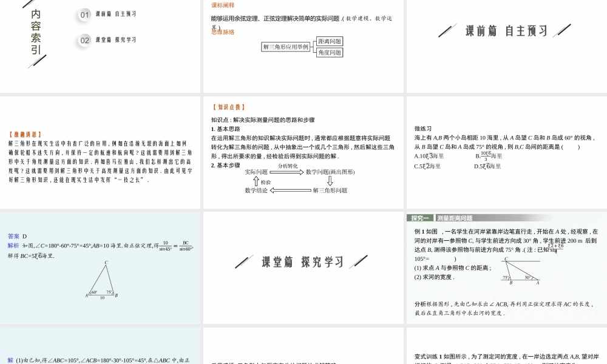Switch to 课前篇 自主预习 section
This screenshot has width=607, height=364.
(x=506, y=29)
